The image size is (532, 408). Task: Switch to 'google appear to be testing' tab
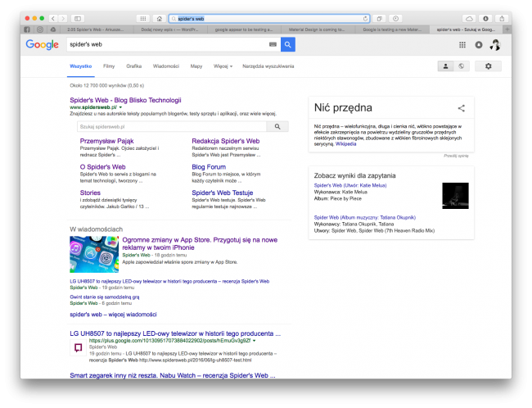tap(244, 29)
